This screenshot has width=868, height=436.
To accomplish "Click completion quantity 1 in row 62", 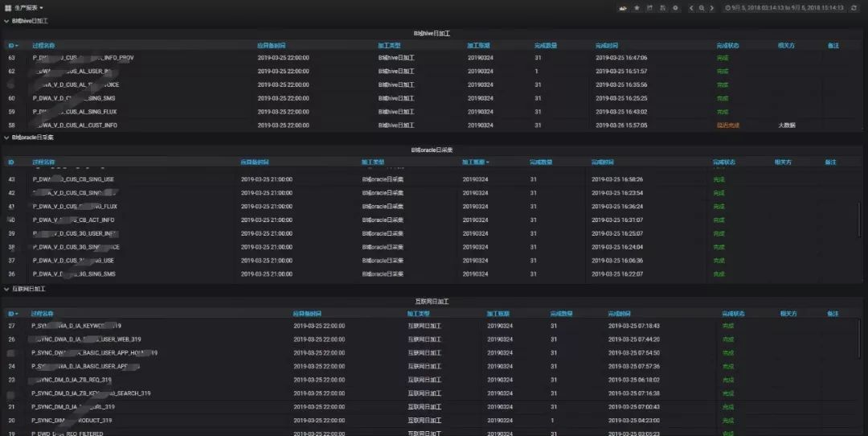I will (x=536, y=71).
